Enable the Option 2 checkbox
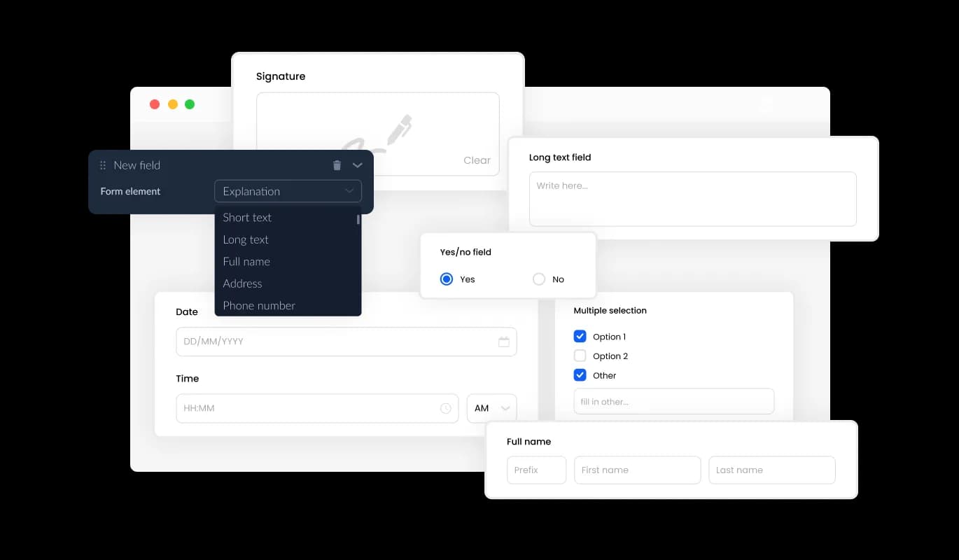The width and height of the screenshot is (959, 560). [x=580, y=355]
